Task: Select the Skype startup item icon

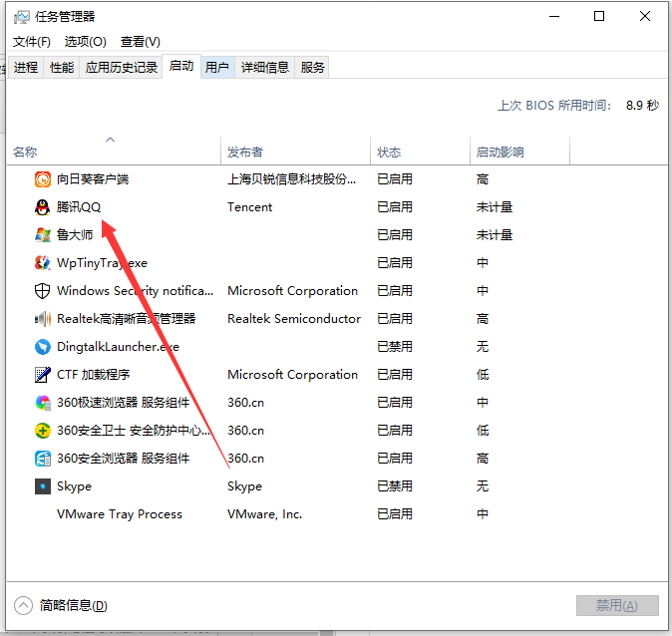Action: [43, 486]
